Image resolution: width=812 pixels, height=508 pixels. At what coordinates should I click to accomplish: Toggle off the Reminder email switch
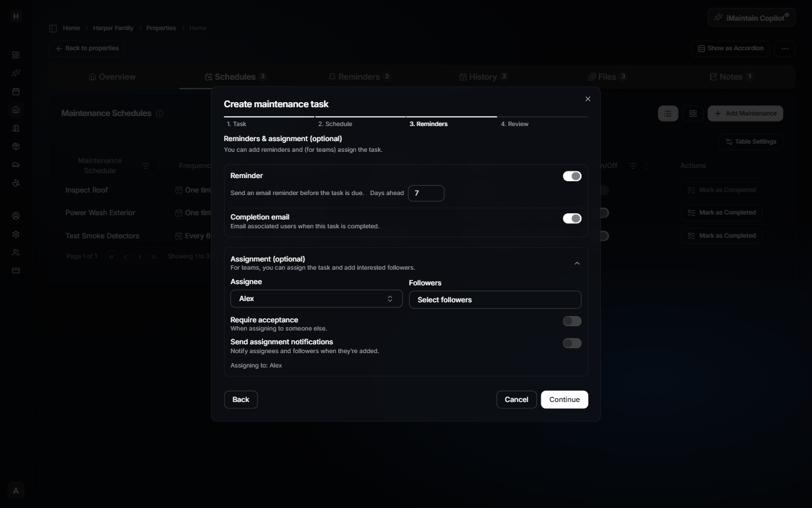(x=572, y=176)
